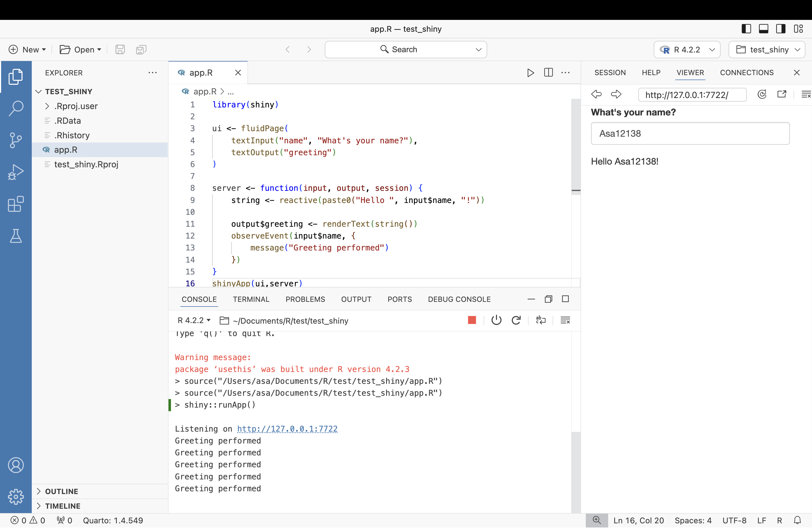Click Ln 16, Col 20 in status bar
812x528 pixels.
[x=638, y=520]
